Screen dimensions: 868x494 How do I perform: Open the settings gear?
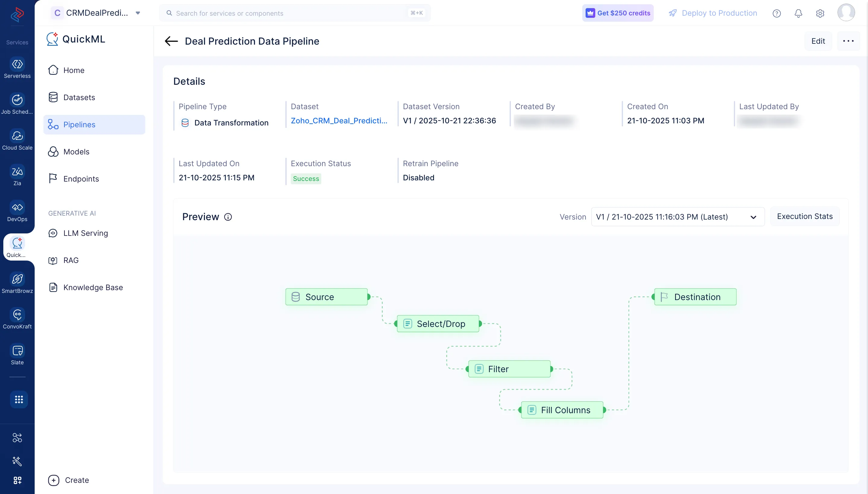pyautogui.click(x=820, y=13)
